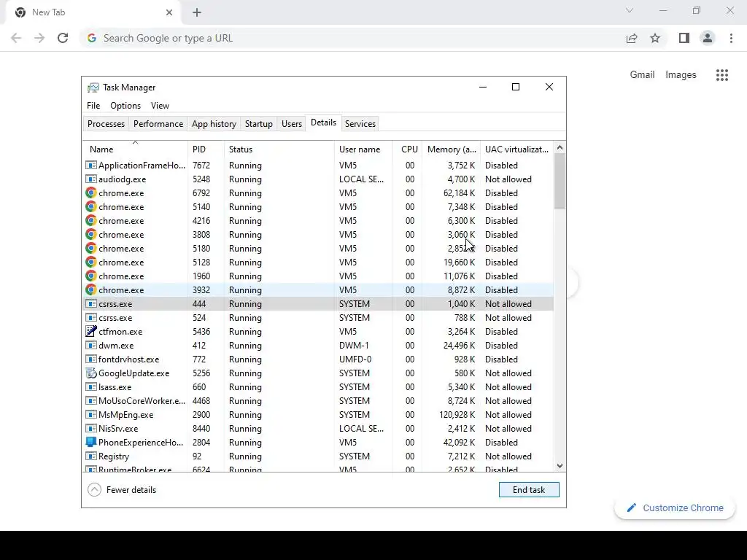Sort by the Memory column header
The height and width of the screenshot is (560, 747).
(x=451, y=149)
